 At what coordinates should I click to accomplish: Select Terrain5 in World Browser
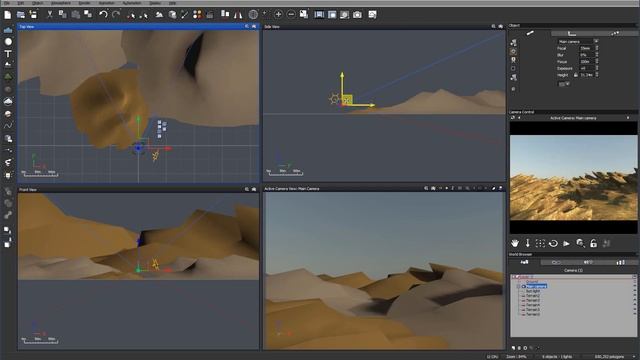[533, 310]
